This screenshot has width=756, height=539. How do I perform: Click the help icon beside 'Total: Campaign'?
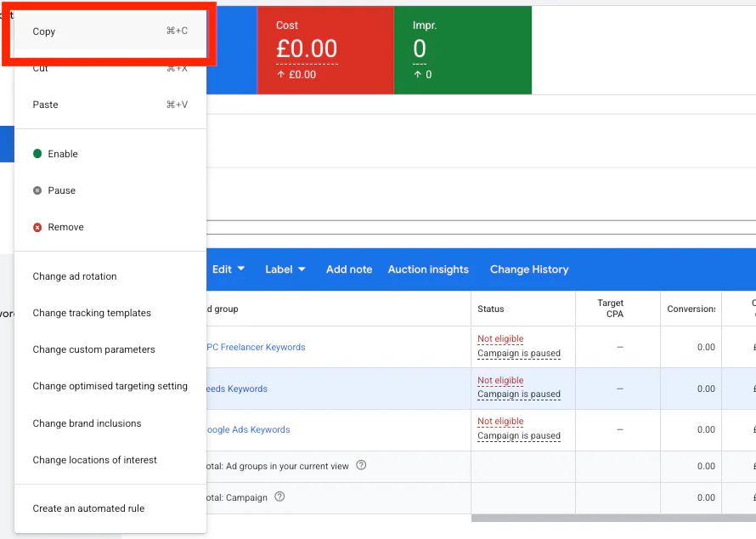(279, 496)
